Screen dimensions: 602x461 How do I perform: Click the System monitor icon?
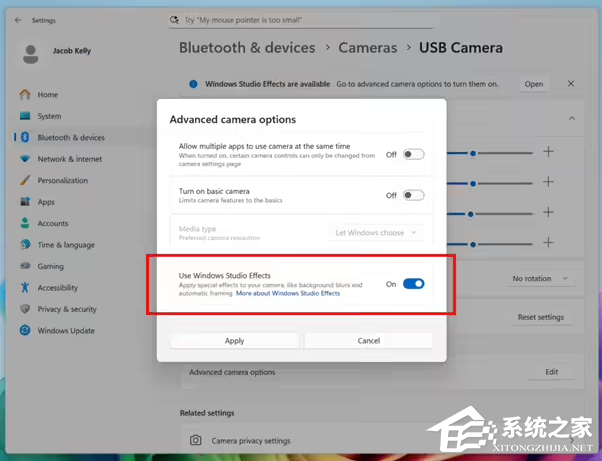25,116
